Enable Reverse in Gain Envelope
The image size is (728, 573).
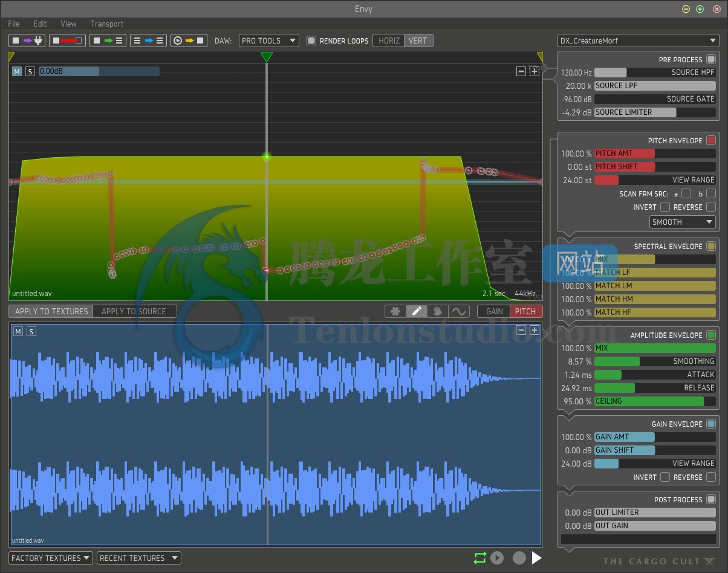coord(711,477)
